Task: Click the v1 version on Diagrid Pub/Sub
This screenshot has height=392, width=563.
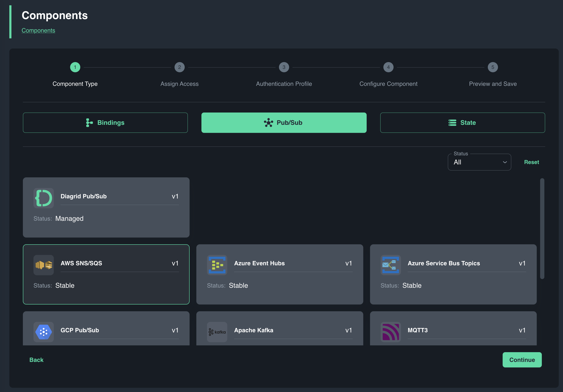Action: (175, 196)
